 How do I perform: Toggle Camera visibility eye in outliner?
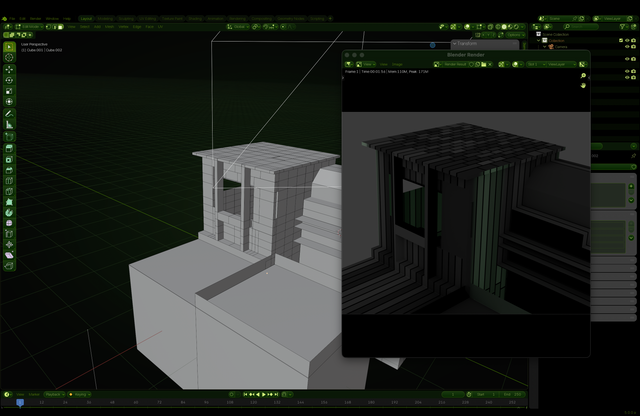627,47
